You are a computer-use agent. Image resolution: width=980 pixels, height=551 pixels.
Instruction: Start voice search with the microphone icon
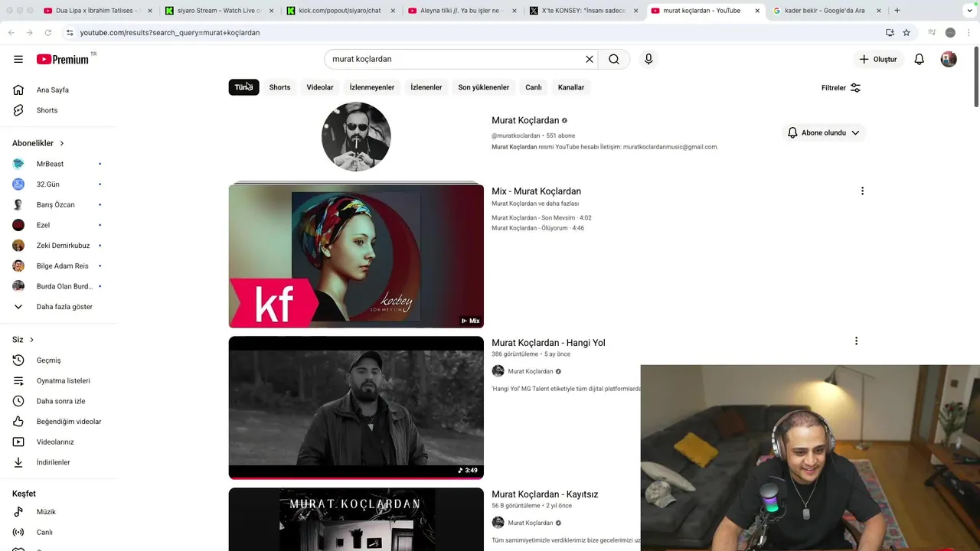click(x=648, y=59)
